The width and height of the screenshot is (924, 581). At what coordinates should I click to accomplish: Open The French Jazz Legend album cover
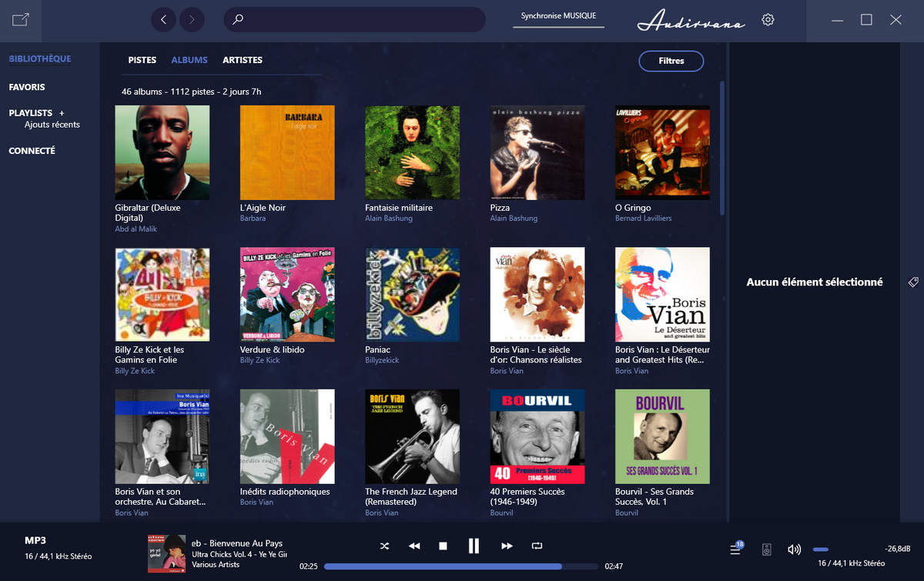coord(412,436)
